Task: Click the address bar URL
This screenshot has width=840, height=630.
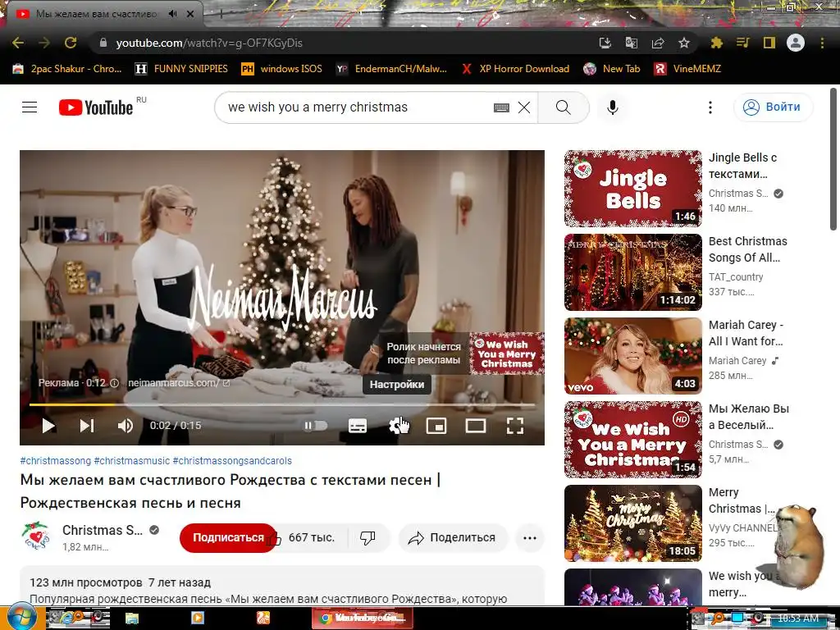Action: [x=209, y=43]
